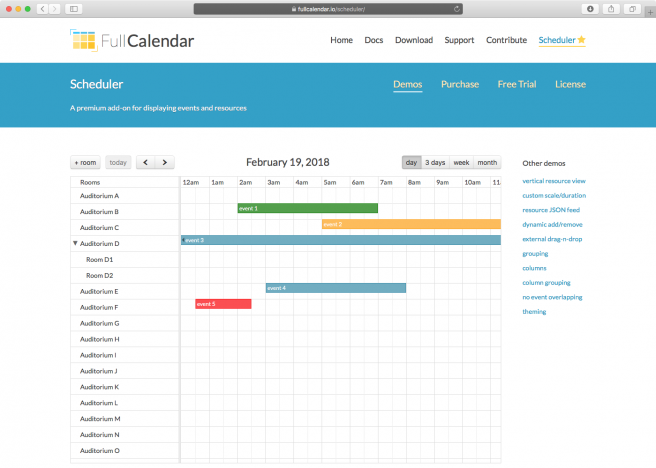Viewport: 656px width, 468px height.
Task: Click the FullCalendar logo icon
Action: 84,41
